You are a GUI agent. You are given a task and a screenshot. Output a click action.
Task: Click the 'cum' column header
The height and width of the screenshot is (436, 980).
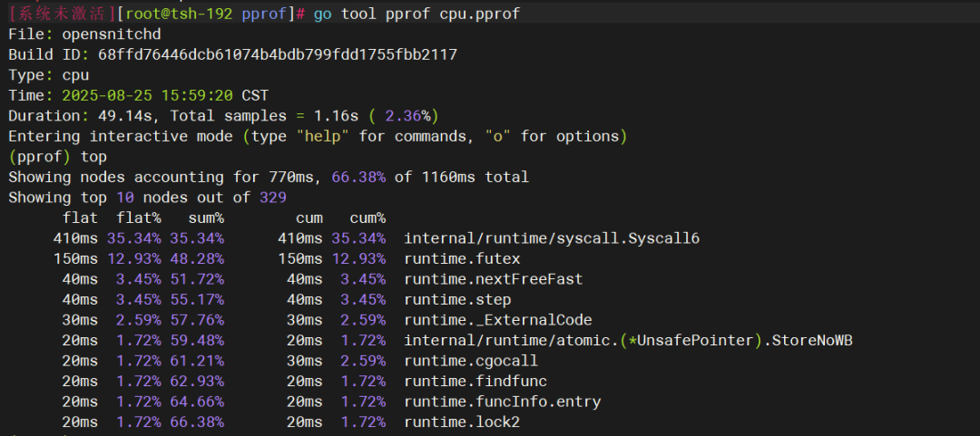point(309,218)
